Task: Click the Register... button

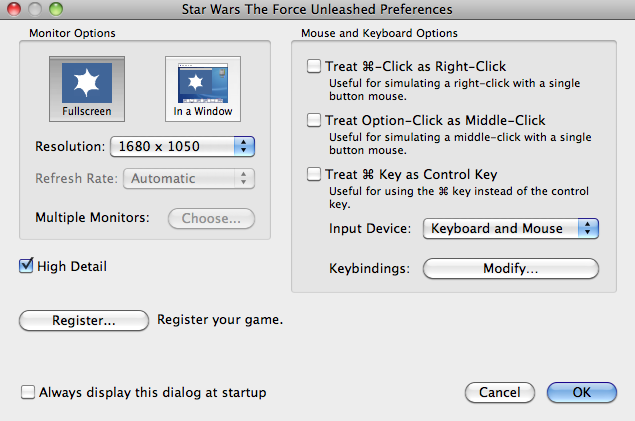Action: click(x=84, y=321)
